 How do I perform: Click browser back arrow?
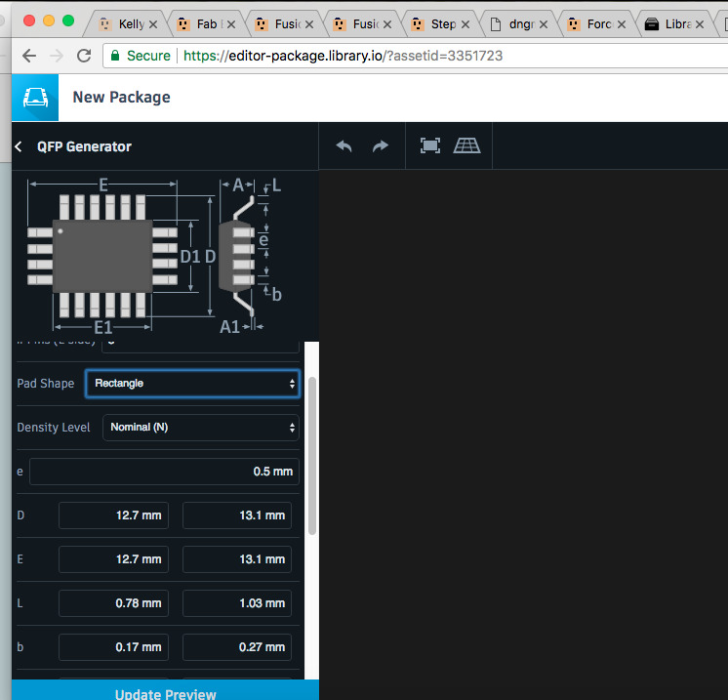(x=29, y=56)
